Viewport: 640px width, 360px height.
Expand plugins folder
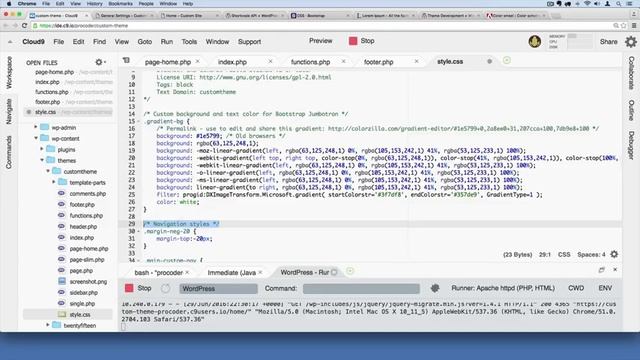click(42, 149)
